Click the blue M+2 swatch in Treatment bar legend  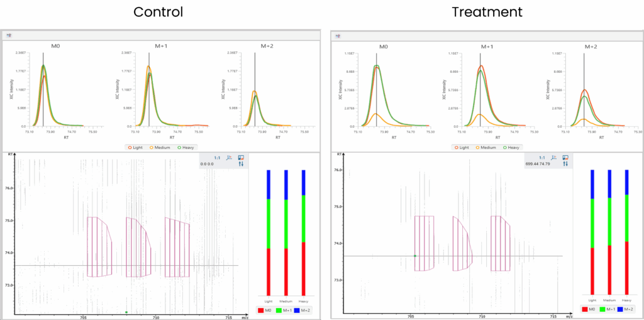(621, 309)
